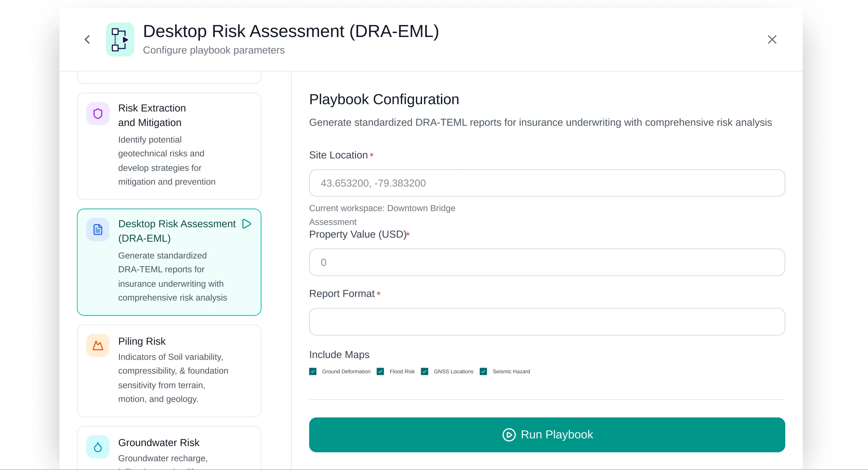This screenshot has height=470, width=868.
Task: Click the orange Piling Risk icon
Action: click(98, 346)
